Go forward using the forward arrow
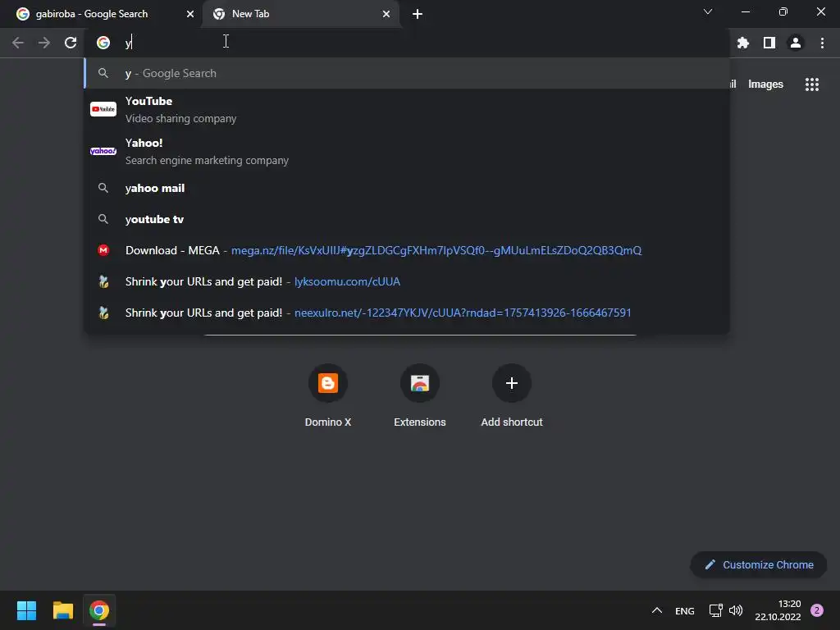This screenshot has width=840, height=630. click(44, 43)
